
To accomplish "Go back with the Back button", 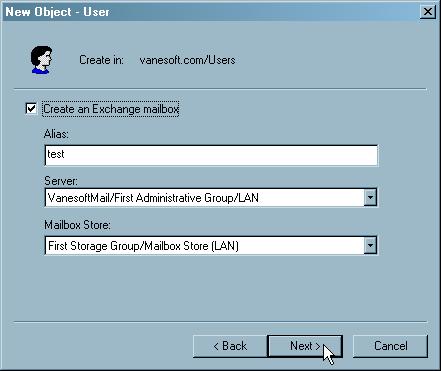I will 230,346.
